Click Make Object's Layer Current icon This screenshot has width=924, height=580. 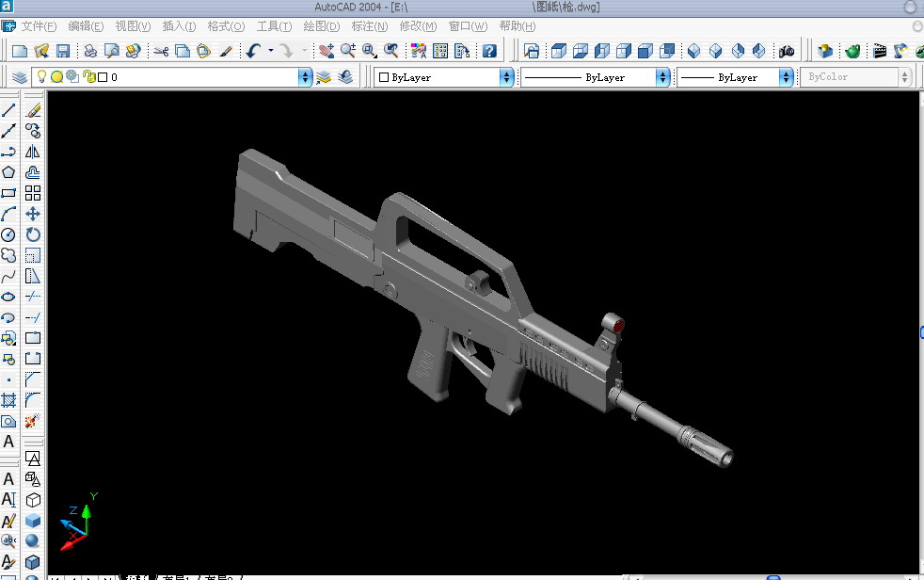(324, 77)
